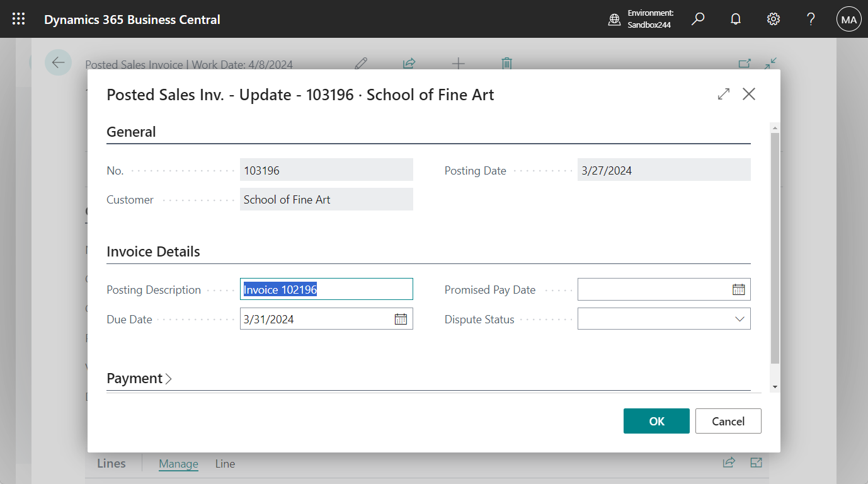Click inside the Posting Description field
This screenshot has width=868, height=484.
(326, 289)
